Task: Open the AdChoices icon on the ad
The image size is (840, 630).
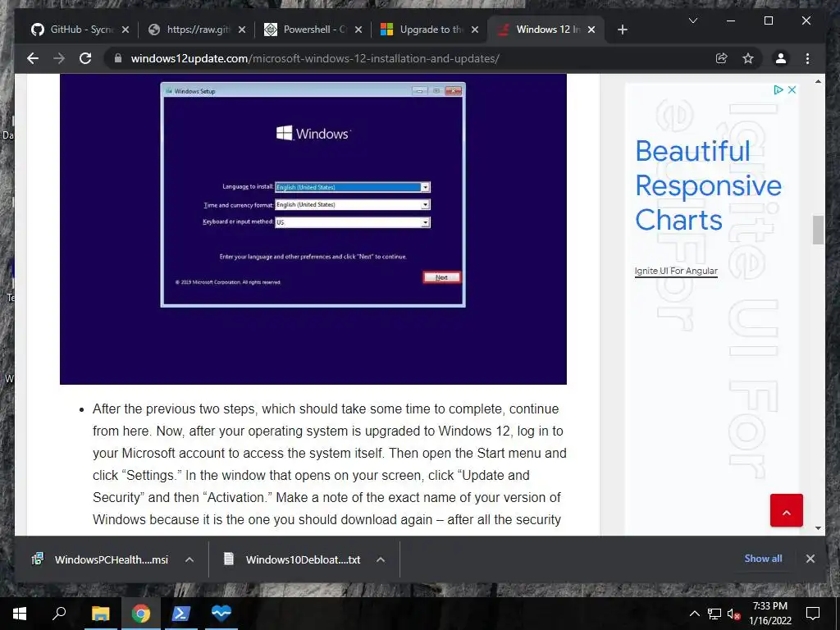Action: [x=778, y=89]
